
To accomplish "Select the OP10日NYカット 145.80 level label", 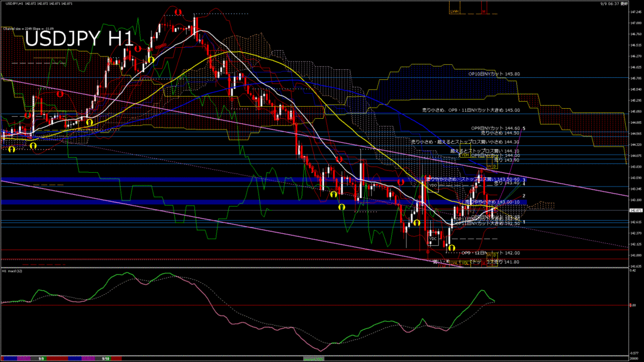I will coord(494,74).
